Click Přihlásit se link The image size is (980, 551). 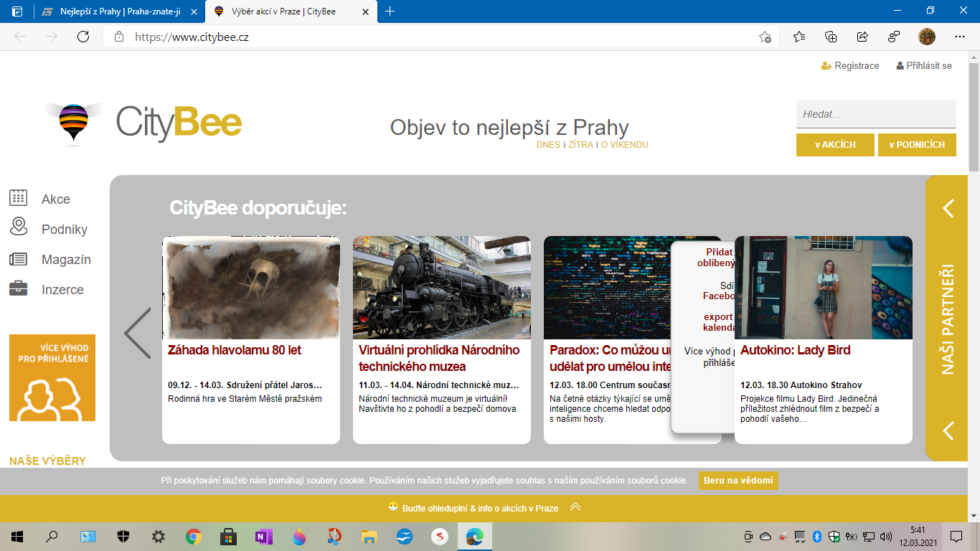tap(924, 65)
